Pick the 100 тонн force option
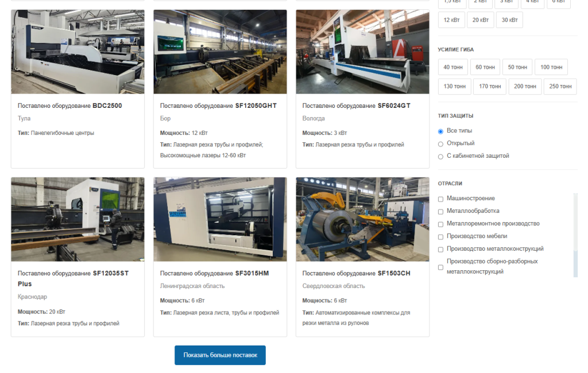 (551, 67)
